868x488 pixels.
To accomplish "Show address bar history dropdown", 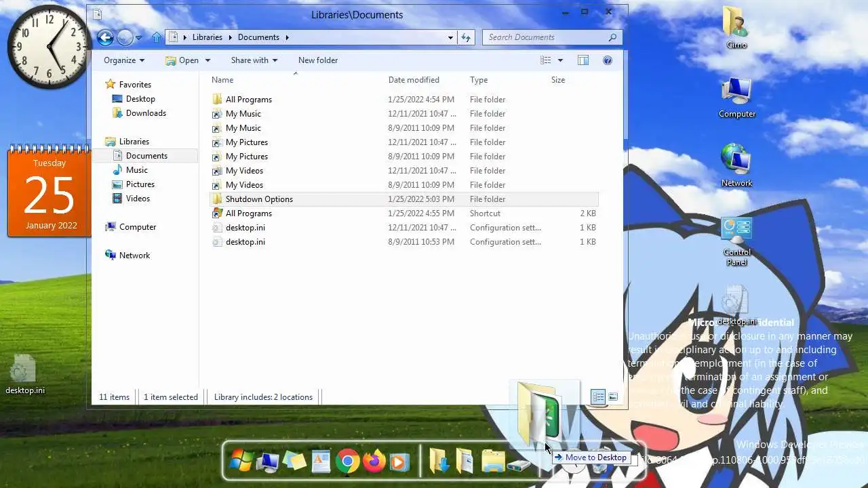I will coord(450,37).
